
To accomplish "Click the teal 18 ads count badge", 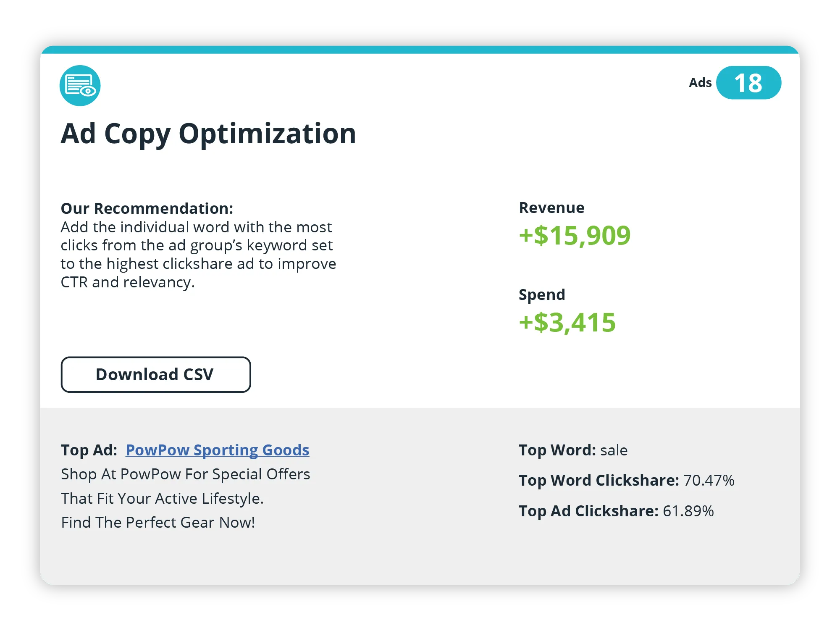I will pos(748,83).
